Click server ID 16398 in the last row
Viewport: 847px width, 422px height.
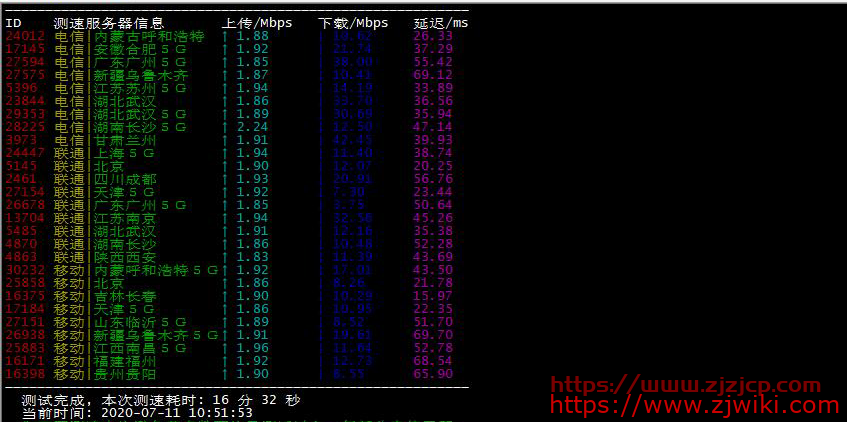pos(25,374)
